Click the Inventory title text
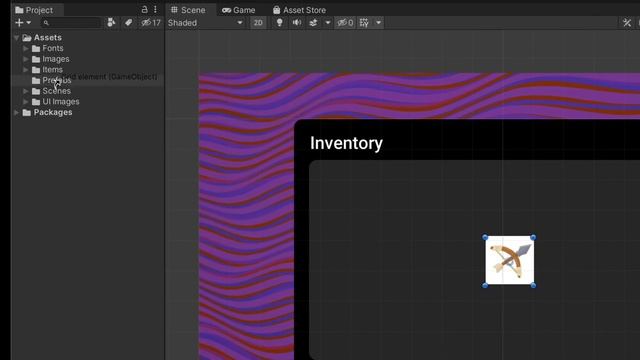 coord(346,143)
